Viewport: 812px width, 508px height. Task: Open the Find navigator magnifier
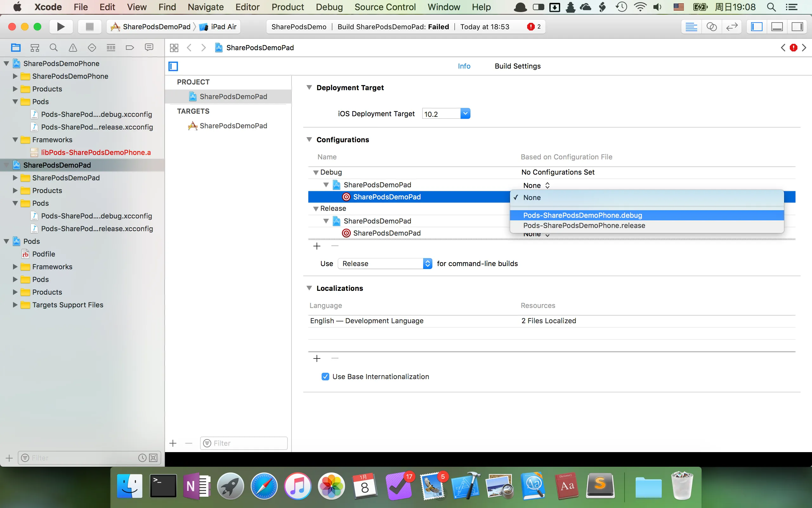coord(54,48)
